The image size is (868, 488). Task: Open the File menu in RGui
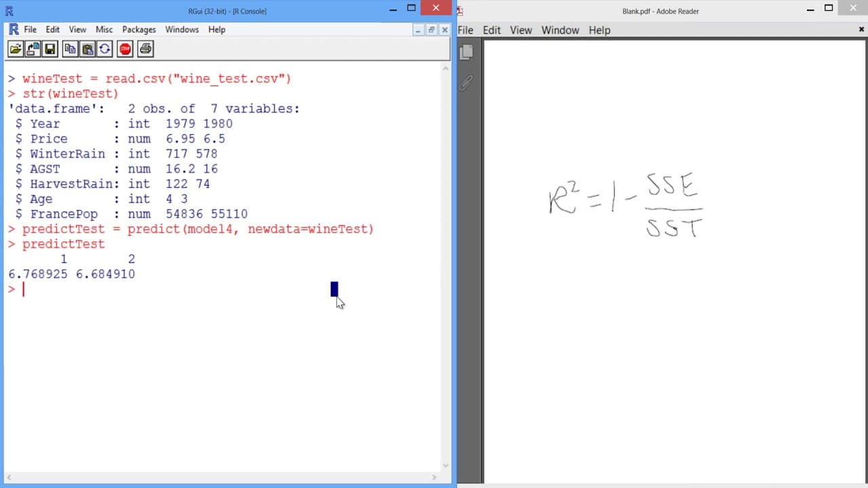point(31,30)
